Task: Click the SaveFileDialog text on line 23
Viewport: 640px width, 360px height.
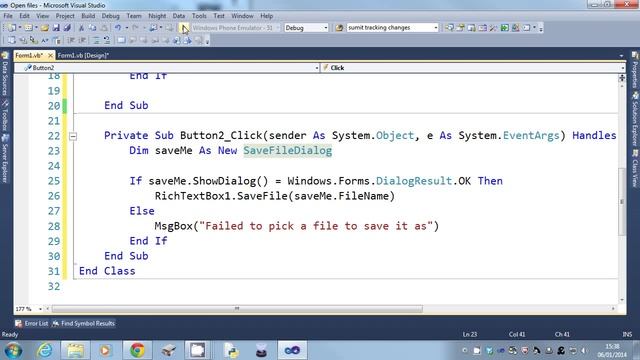Action: coord(288,151)
